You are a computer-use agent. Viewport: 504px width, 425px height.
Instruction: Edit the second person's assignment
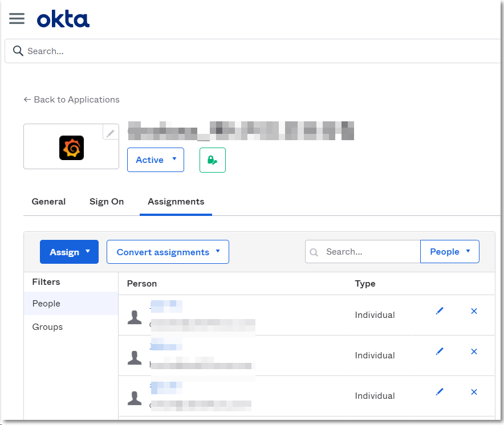(440, 352)
